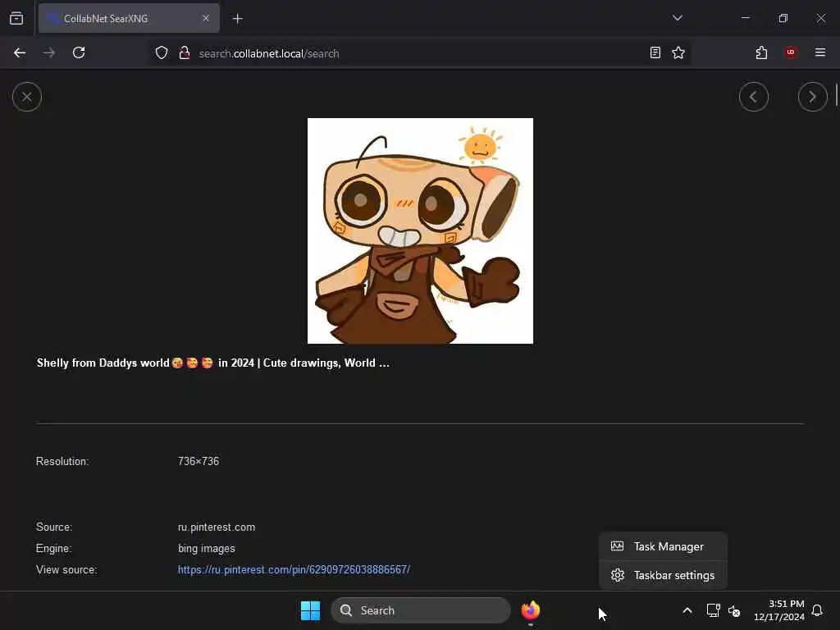Open the network status tray icon
Image resolution: width=840 pixels, height=630 pixels.
pos(713,610)
